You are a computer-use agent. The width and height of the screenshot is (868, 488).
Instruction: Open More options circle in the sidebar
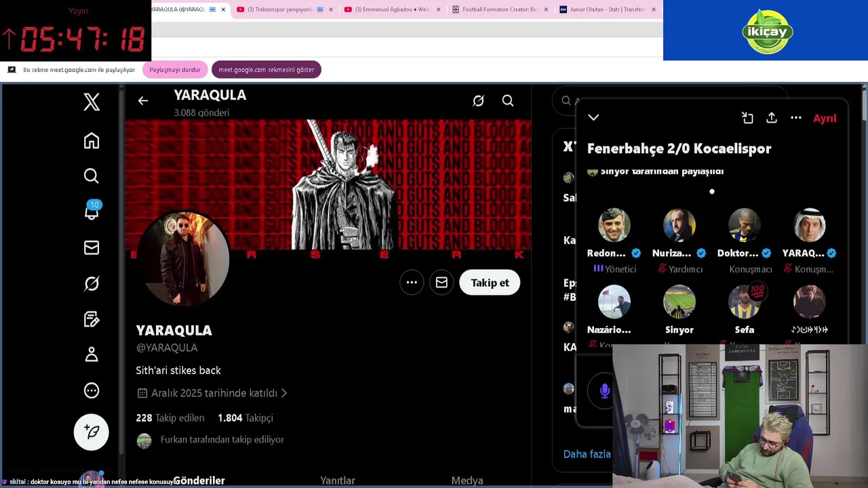pyautogui.click(x=92, y=390)
